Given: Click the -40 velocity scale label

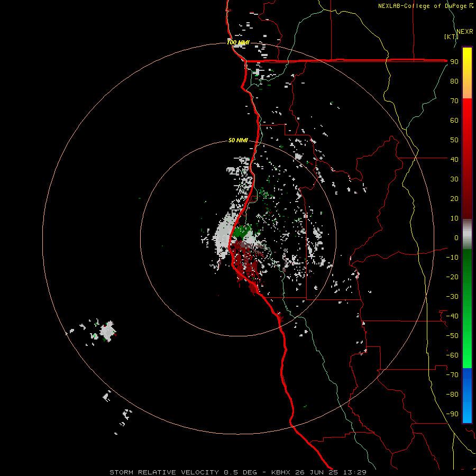Looking at the screenshot, I should coord(452,316).
